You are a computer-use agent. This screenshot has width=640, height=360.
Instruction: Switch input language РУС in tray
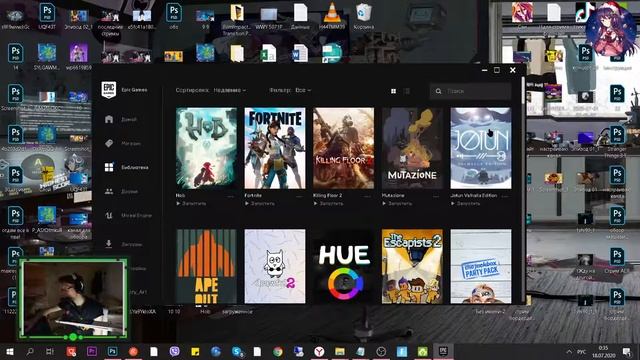(x=582, y=352)
